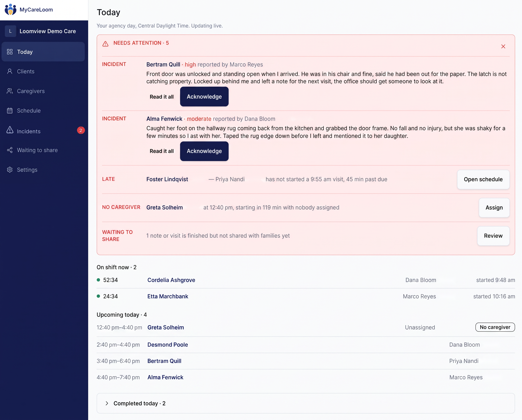Click the 24:34 shift timer
The width and height of the screenshot is (522, 420).
pyautogui.click(x=111, y=296)
